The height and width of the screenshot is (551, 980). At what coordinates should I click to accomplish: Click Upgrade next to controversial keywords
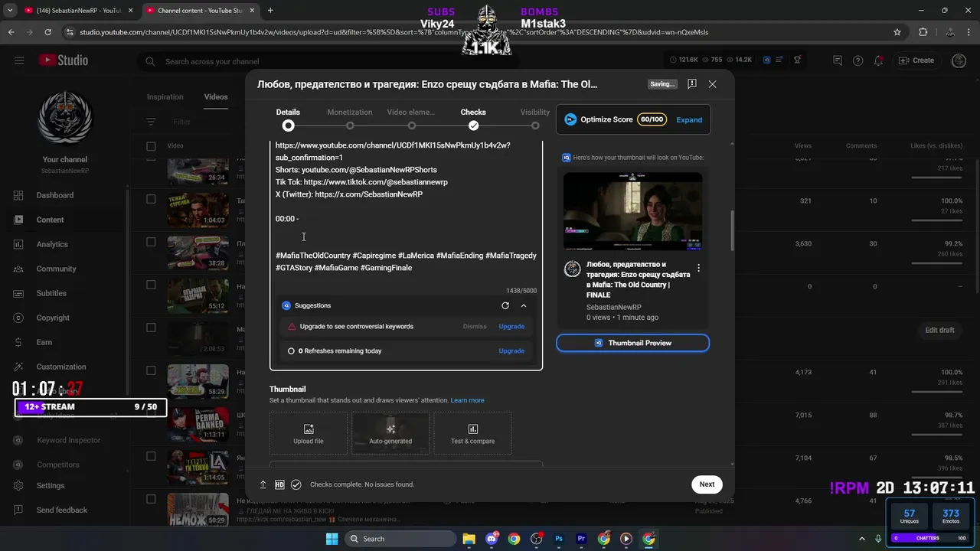point(511,327)
